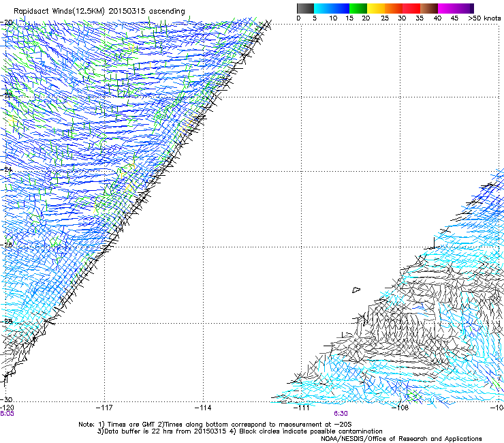The image size is (504, 443).
Task: Click the '45' label under the color bar
Action: pyautogui.click(x=454, y=18)
